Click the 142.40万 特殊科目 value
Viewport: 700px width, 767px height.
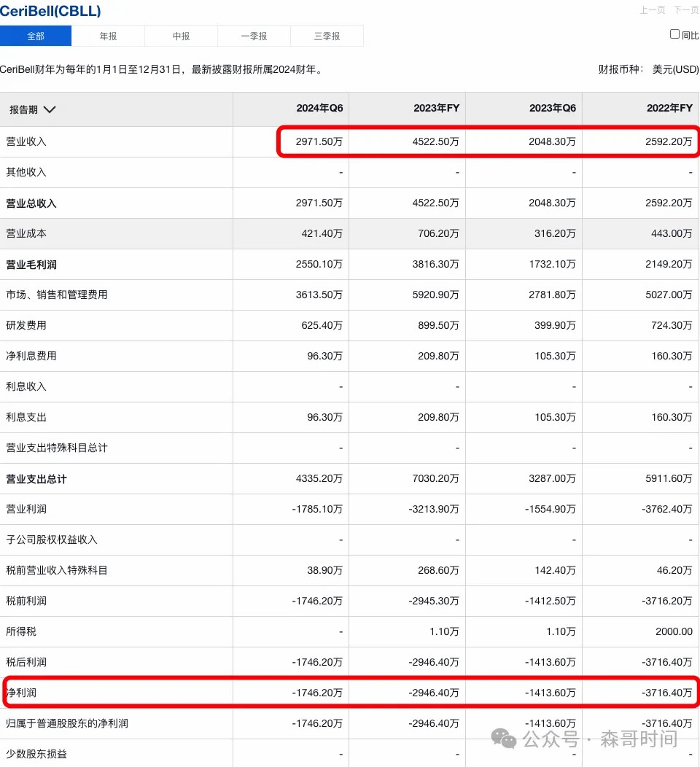pos(555,570)
